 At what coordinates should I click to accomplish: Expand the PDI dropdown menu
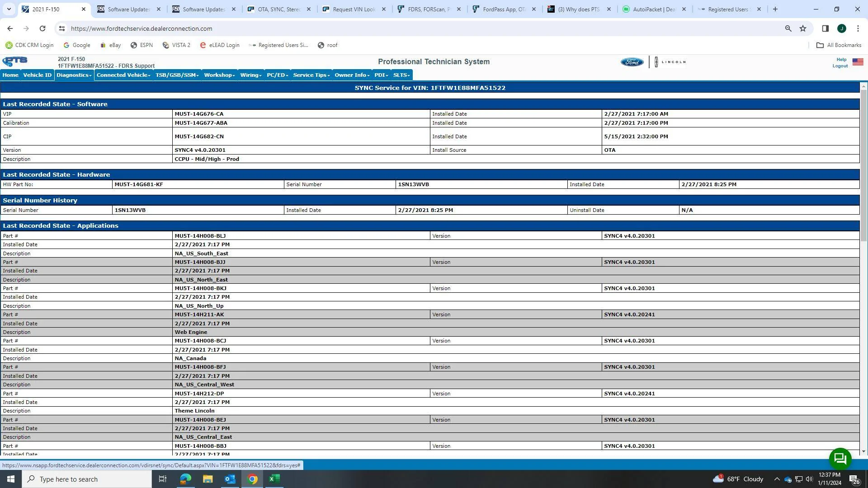[381, 75]
